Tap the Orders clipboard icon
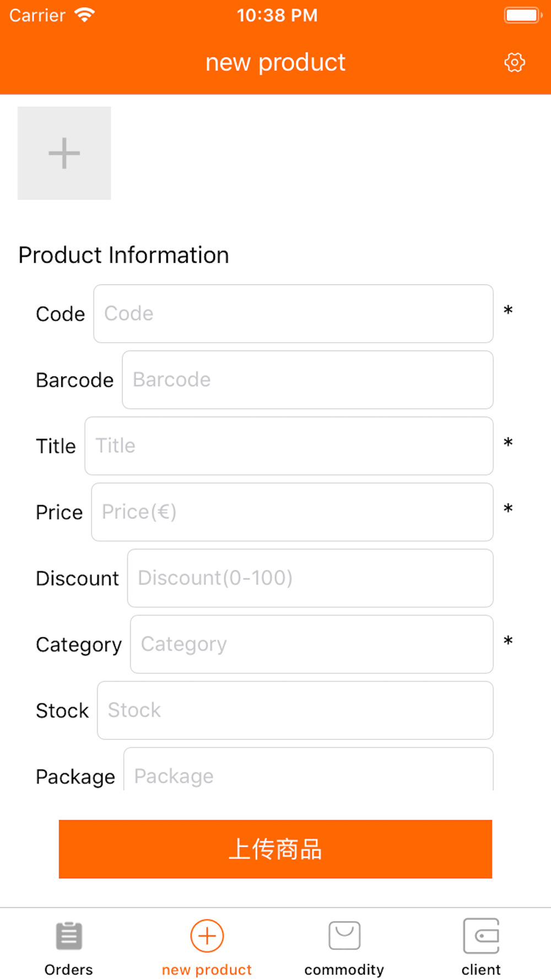 pos(69,936)
